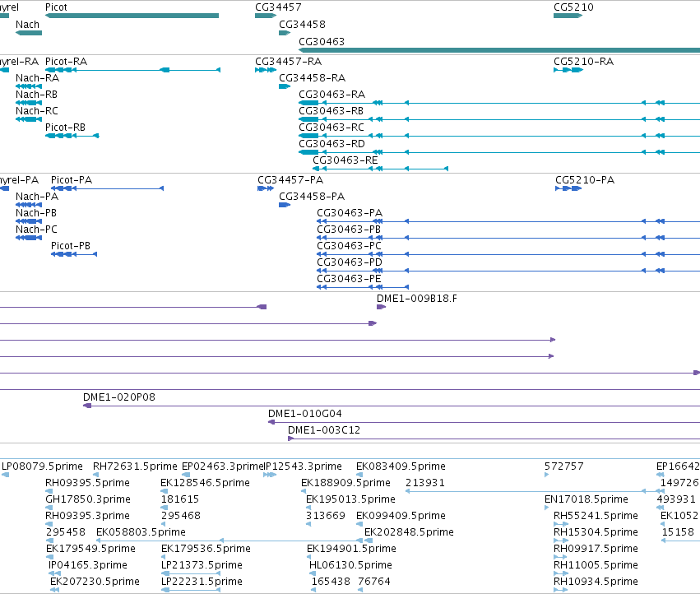
Task: Select the Nach-RB transcript
Action: (29, 103)
